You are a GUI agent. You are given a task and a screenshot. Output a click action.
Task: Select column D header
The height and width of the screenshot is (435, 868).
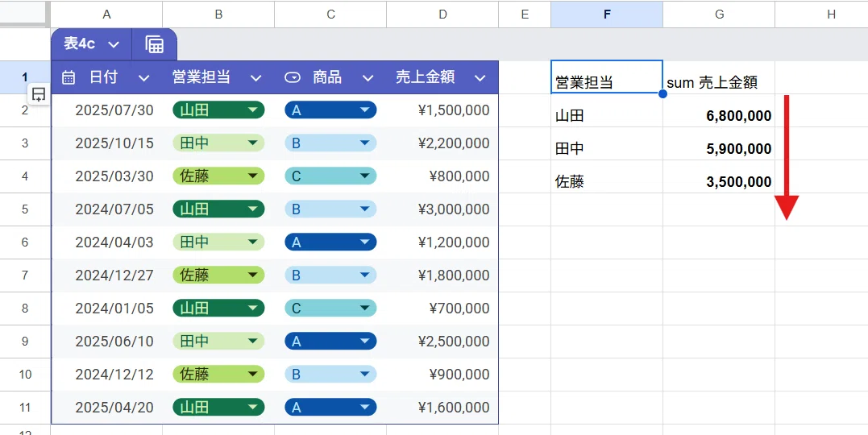[442, 15]
